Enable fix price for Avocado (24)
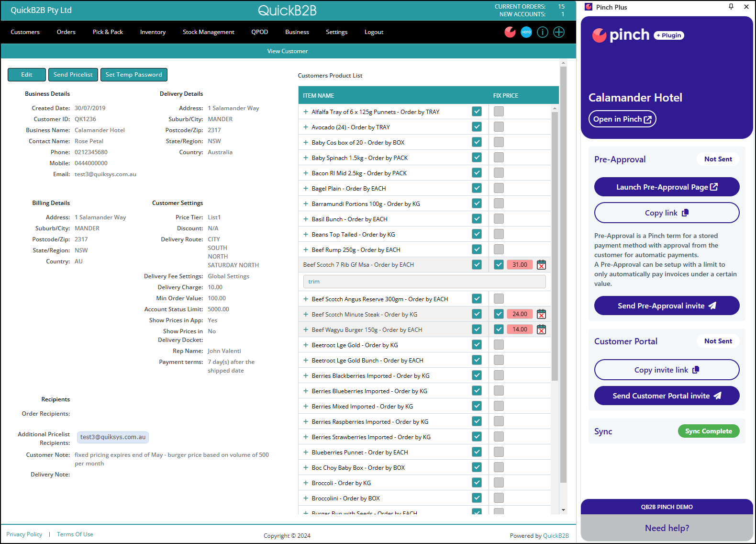Screen dimensions: 756x544 (499, 126)
